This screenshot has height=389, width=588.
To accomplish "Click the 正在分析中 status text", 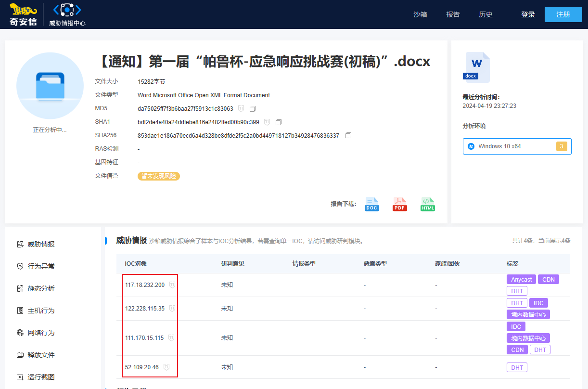I will coord(50,130).
